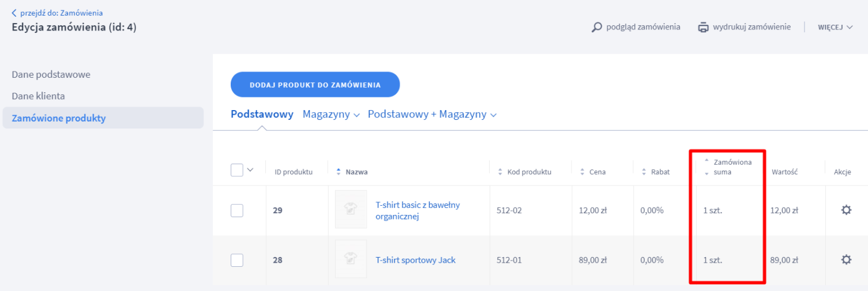This screenshot has width=868, height=291.
Task: Expand Podstawowy + Magazyny tab dropdown
Action: tap(432, 114)
